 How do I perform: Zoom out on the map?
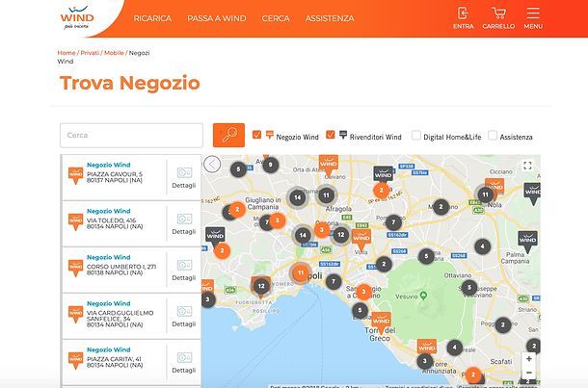529,373
